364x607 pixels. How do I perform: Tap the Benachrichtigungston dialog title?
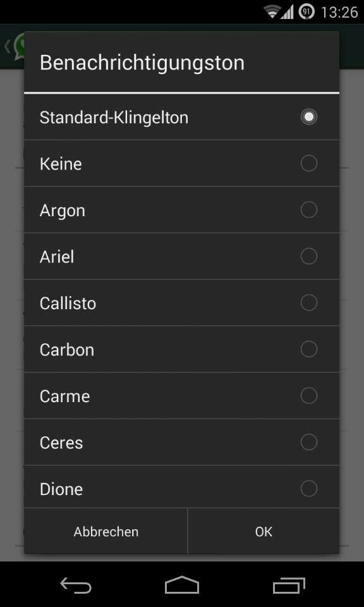[142, 63]
